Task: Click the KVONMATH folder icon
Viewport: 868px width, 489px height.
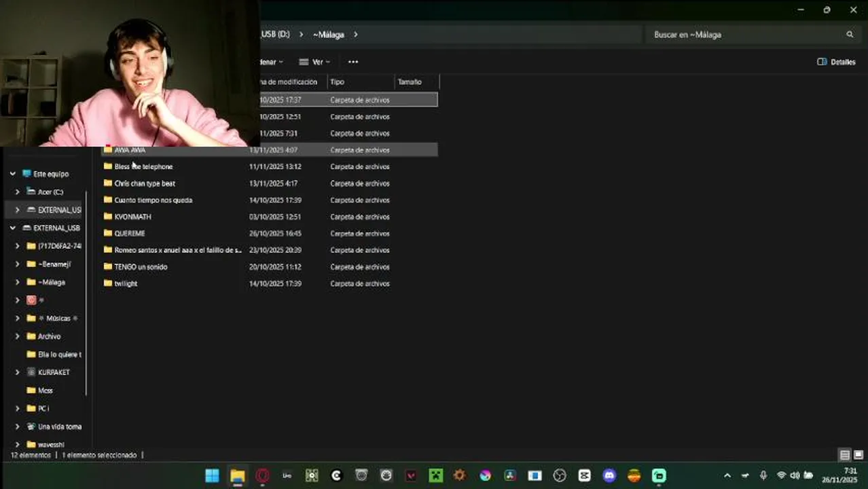Action: 108,217
